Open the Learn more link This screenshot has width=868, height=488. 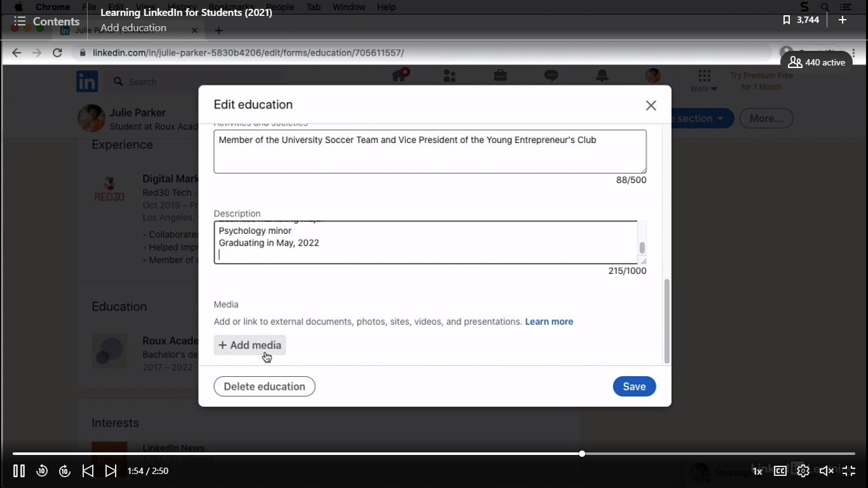click(x=548, y=322)
